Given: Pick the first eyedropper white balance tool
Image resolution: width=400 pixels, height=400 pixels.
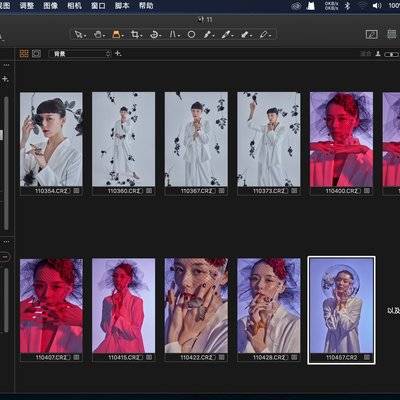Looking at the screenshot, I should [208, 34].
